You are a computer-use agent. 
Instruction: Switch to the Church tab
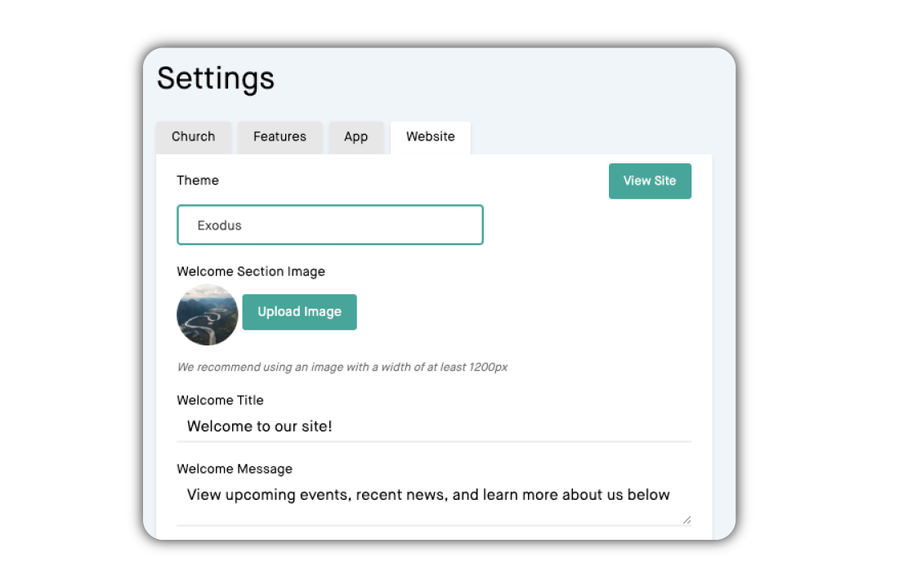(194, 137)
